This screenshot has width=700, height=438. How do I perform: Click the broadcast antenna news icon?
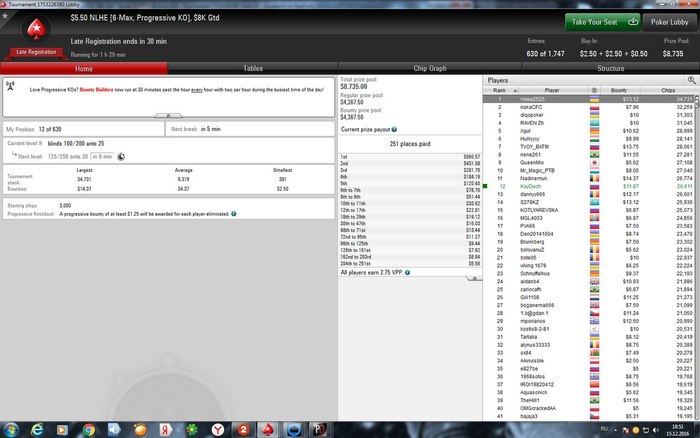[x=11, y=86]
